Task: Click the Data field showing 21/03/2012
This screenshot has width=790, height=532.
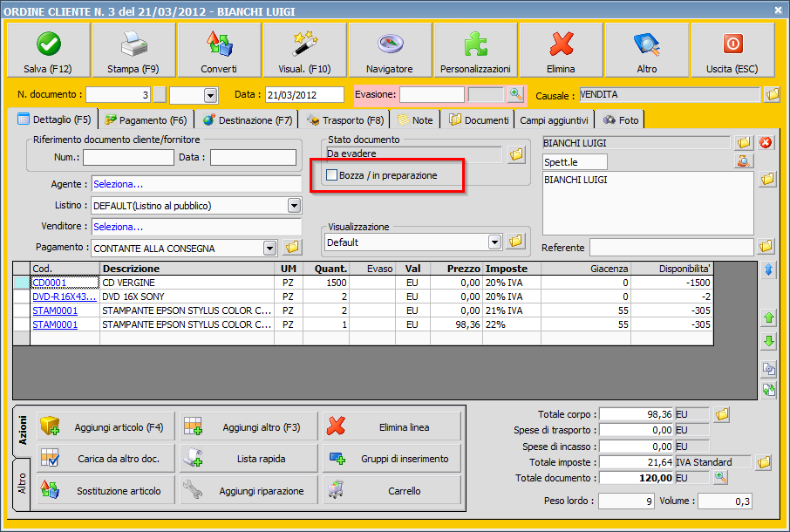Action: click(304, 95)
